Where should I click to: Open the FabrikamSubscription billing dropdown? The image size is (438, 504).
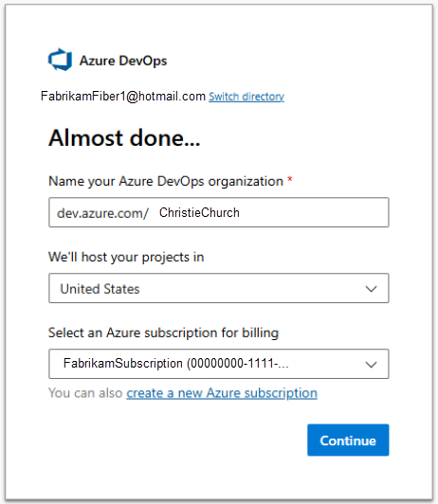coord(219,364)
